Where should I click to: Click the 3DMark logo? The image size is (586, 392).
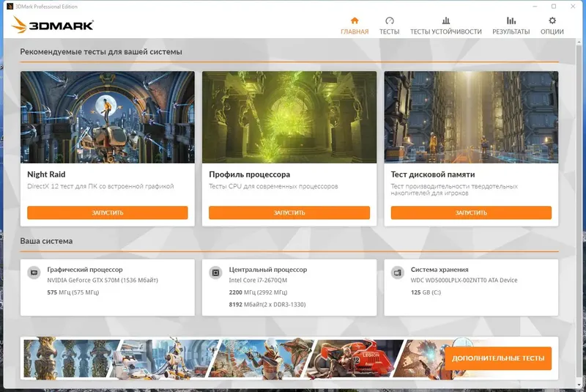point(52,25)
